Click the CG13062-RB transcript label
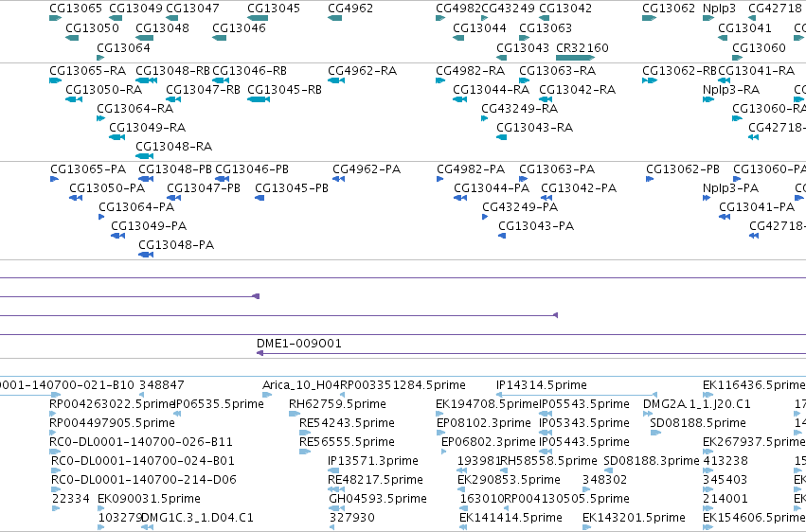The width and height of the screenshot is (806, 532). (679, 70)
